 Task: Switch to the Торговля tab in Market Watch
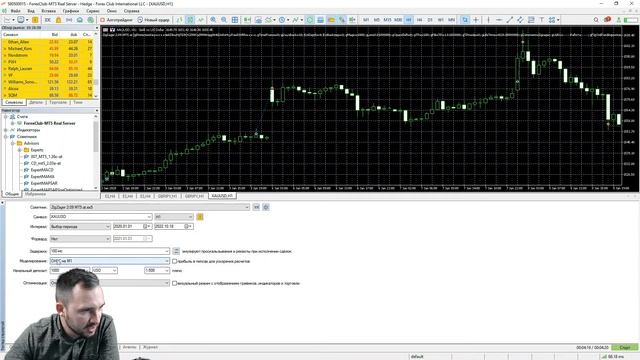tap(58, 102)
